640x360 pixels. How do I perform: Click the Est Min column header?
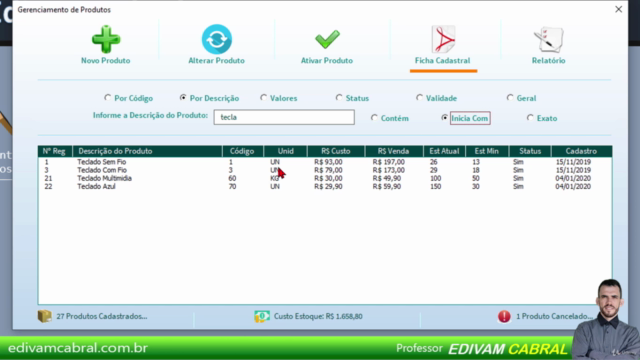pyautogui.click(x=487, y=151)
